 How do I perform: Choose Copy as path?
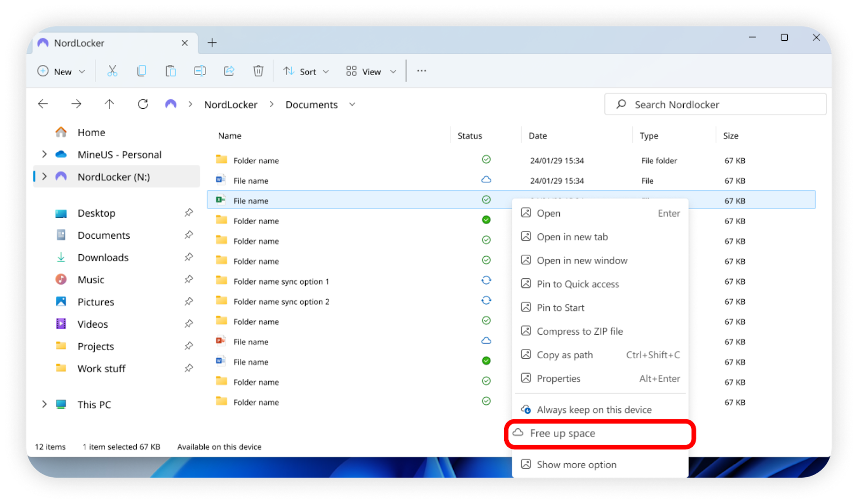[x=600, y=354]
